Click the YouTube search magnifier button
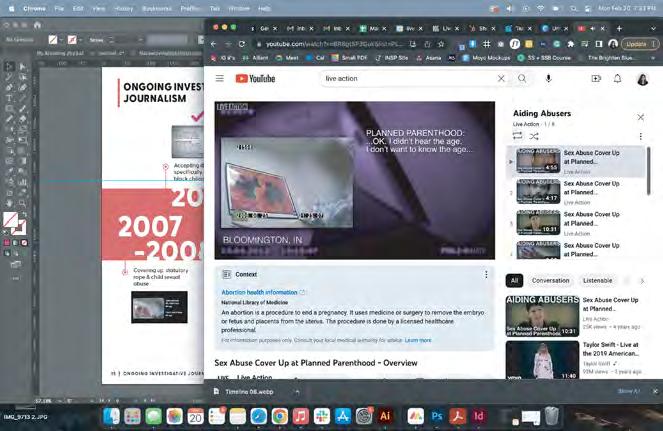The height and width of the screenshot is (431, 663). (522, 78)
